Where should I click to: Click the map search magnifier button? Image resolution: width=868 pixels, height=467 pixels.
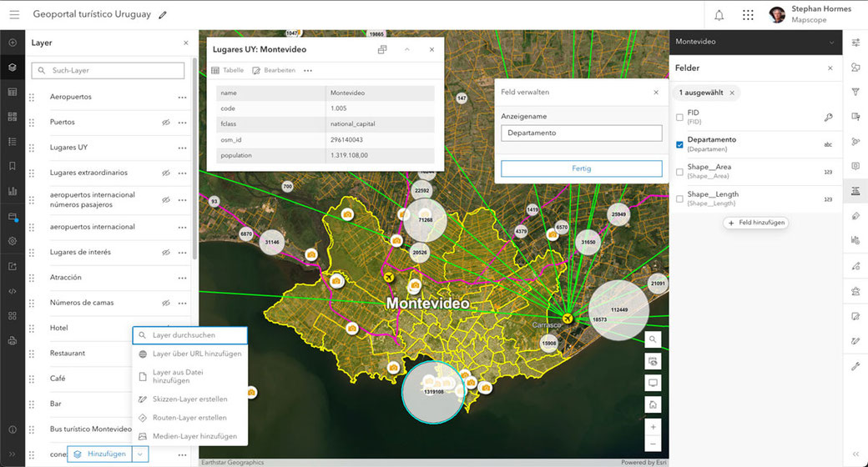(653, 339)
